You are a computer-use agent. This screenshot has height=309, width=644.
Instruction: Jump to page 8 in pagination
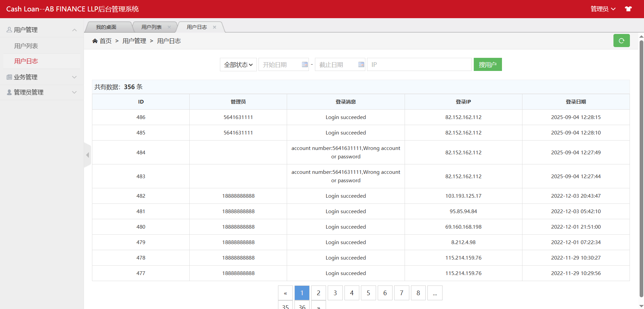pos(418,293)
